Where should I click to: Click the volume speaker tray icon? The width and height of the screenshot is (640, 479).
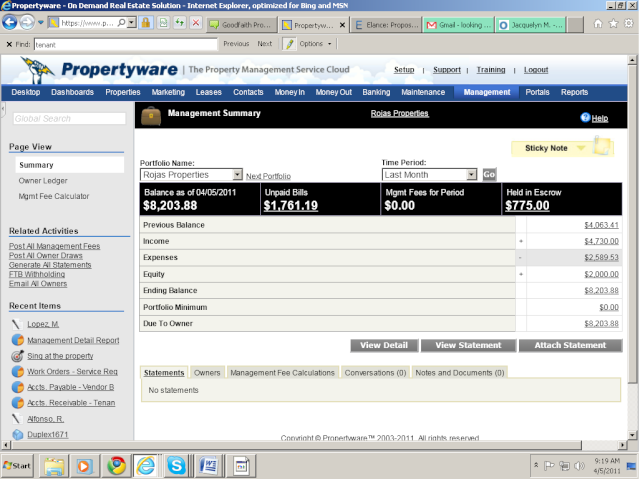coord(579,466)
